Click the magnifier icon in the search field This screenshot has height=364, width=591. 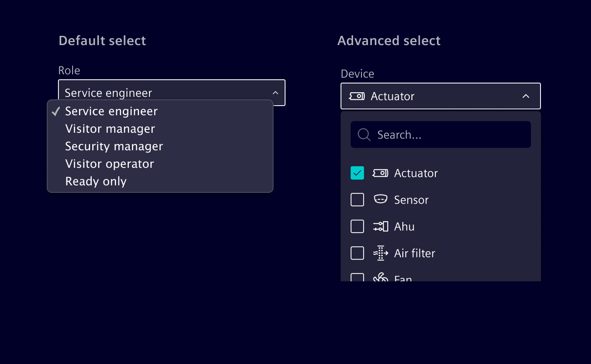[364, 134]
